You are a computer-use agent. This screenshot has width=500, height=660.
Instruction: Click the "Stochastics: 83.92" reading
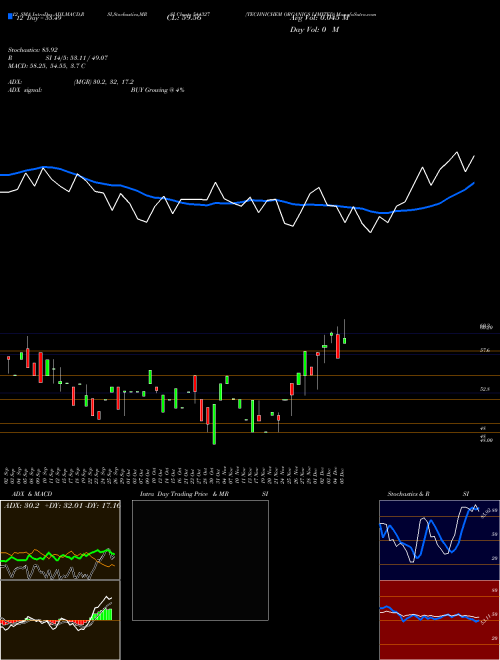[31, 50]
